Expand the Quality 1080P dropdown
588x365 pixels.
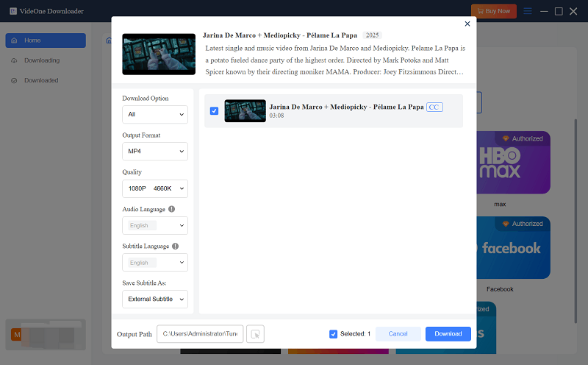[x=154, y=188]
